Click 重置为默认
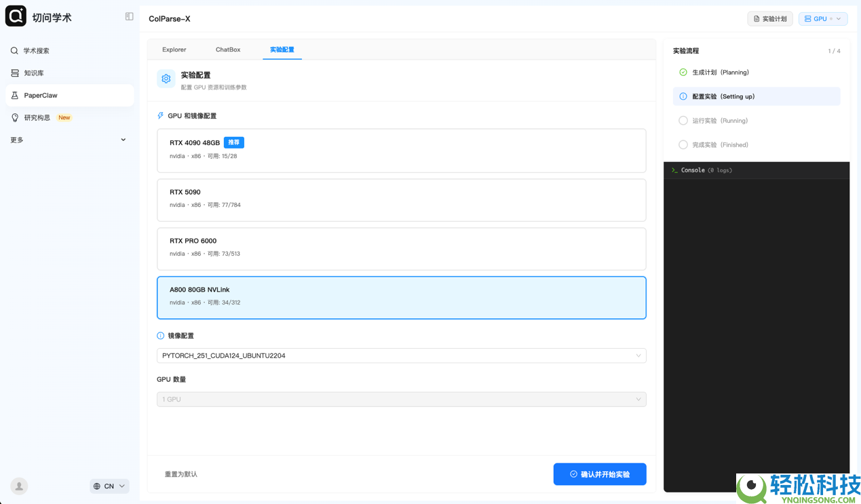 181,474
